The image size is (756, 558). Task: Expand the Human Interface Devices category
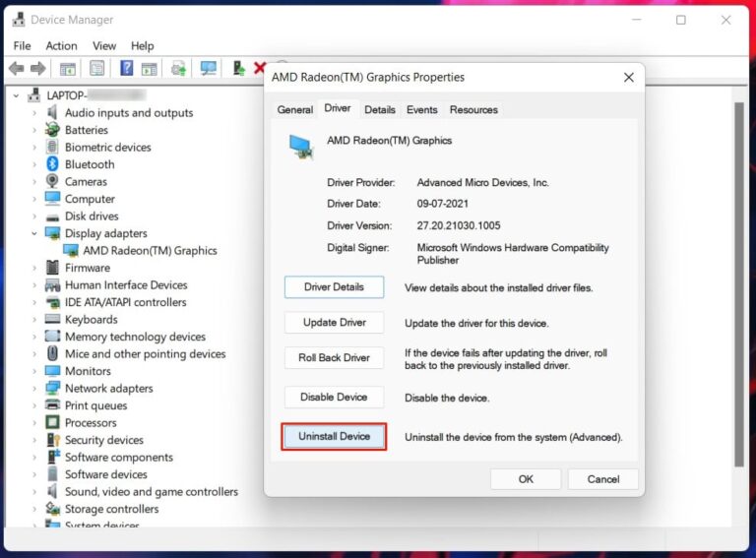pyautogui.click(x=34, y=285)
